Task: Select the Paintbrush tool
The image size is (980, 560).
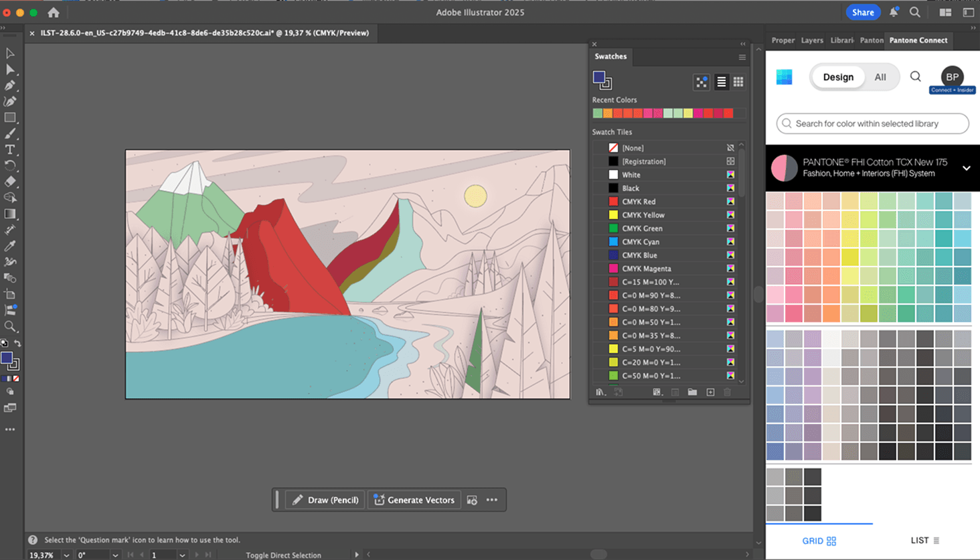Action: [10, 133]
